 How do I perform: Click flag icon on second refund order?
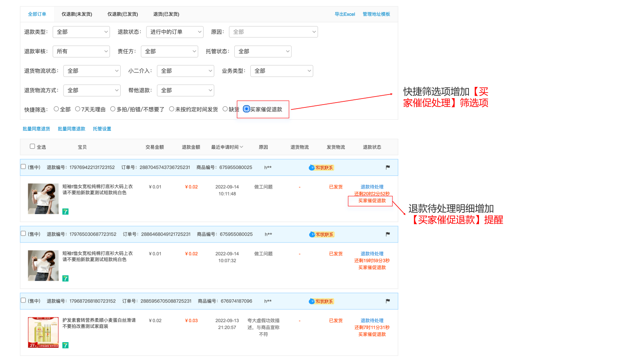[388, 234]
